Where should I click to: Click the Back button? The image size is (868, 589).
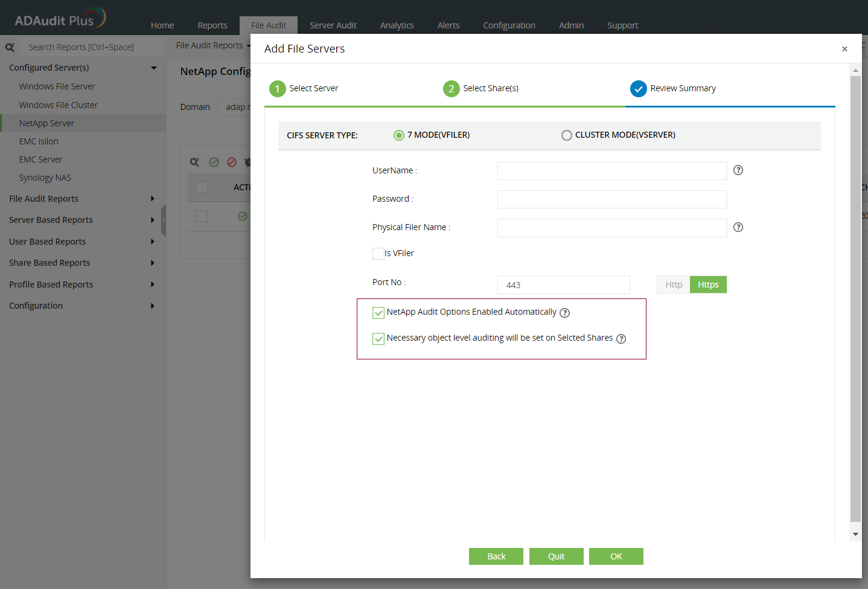point(496,556)
